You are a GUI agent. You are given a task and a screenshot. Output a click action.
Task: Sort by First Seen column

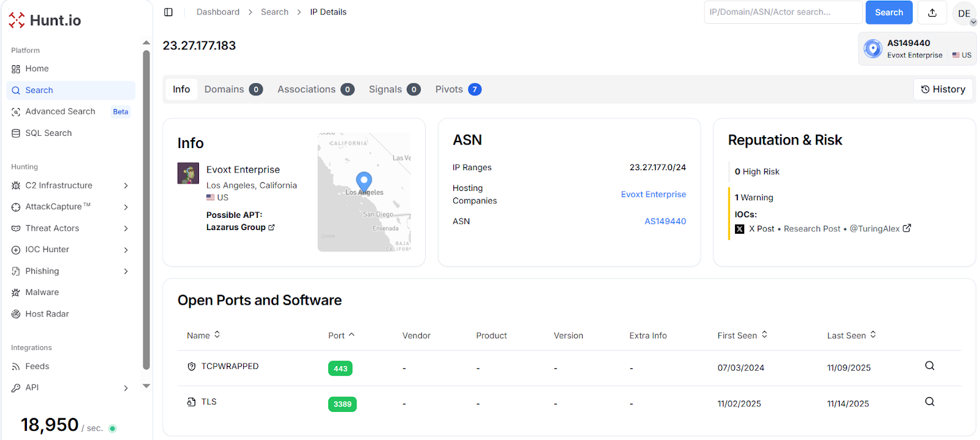[x=742, y=335]
